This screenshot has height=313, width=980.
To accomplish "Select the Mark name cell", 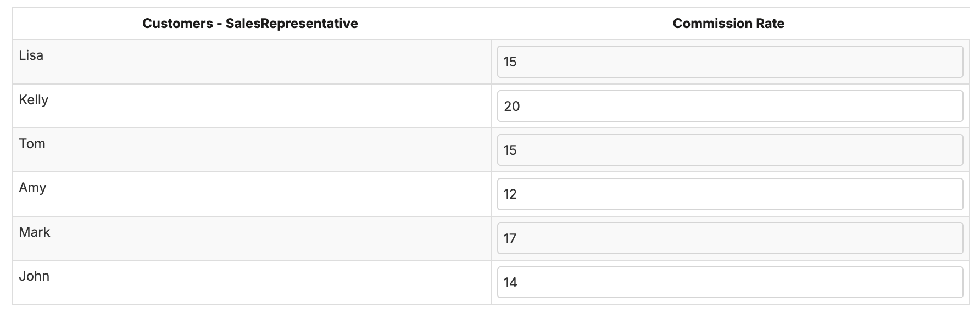I will tap(35, 232).
